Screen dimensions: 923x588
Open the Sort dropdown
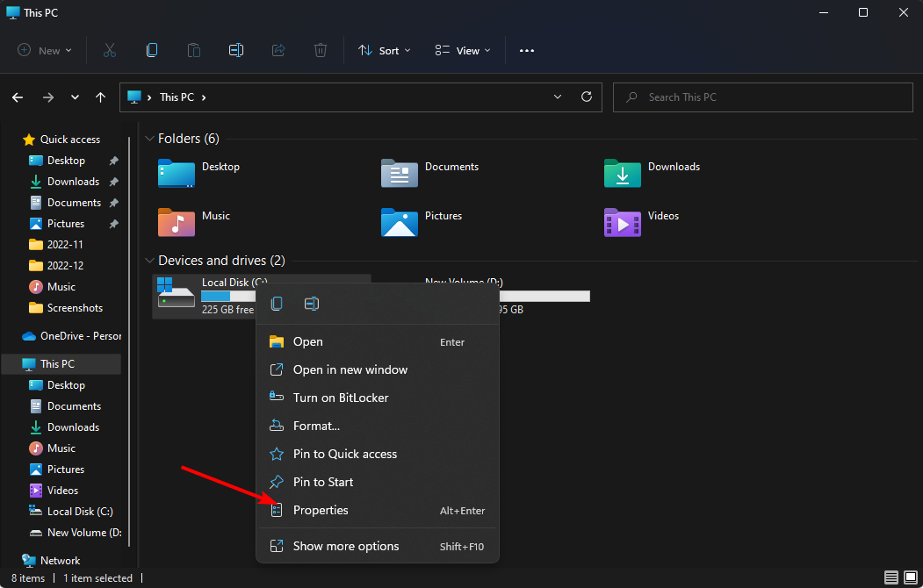click(385, 51)
